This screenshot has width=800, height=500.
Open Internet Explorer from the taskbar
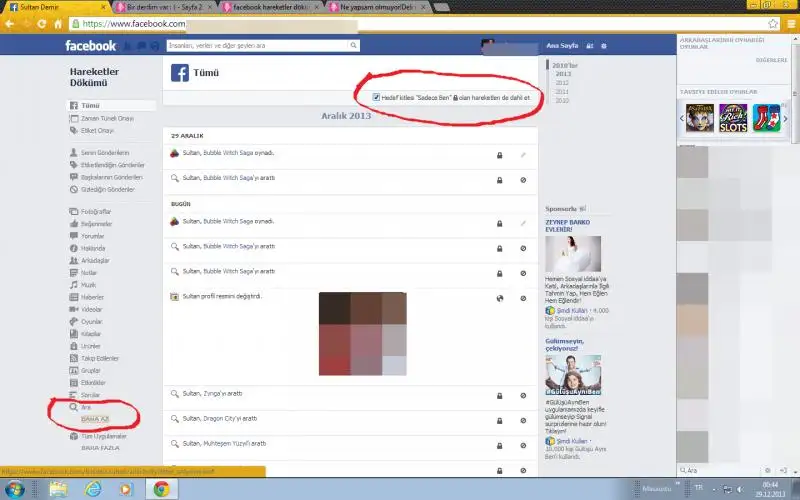pyautogui.click(x=93, y=489)
